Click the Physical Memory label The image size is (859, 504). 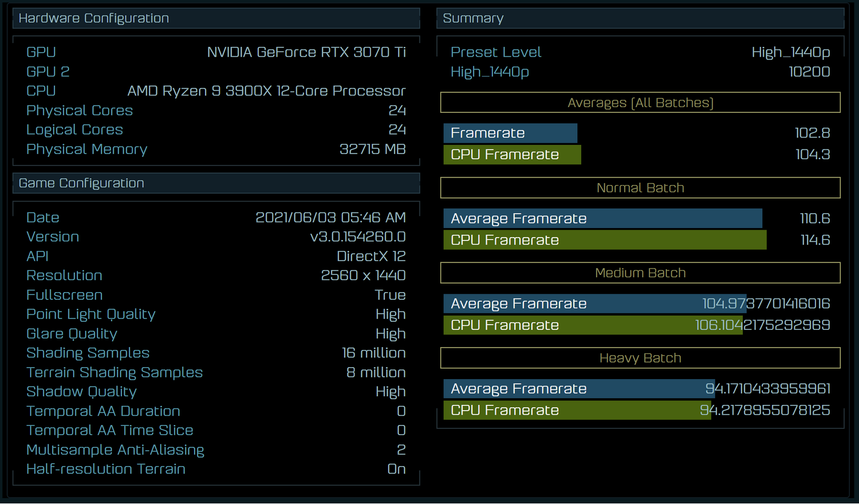point(87,149)
